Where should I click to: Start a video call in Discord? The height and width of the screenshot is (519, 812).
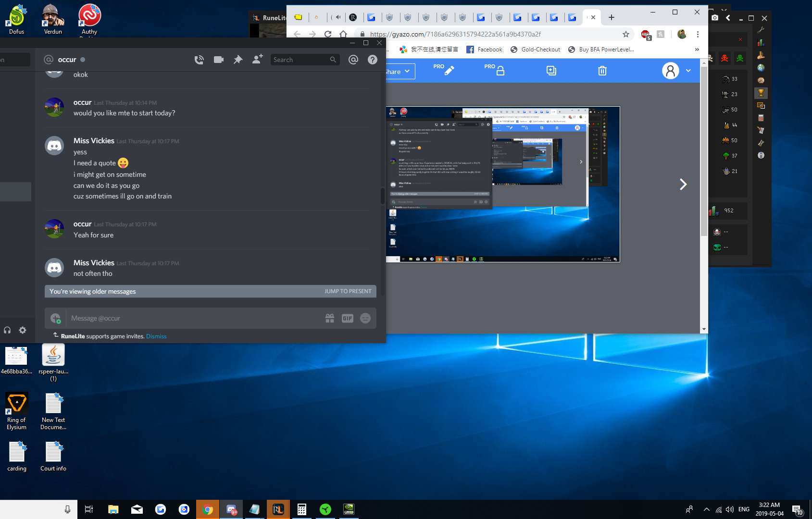(219, 60)
